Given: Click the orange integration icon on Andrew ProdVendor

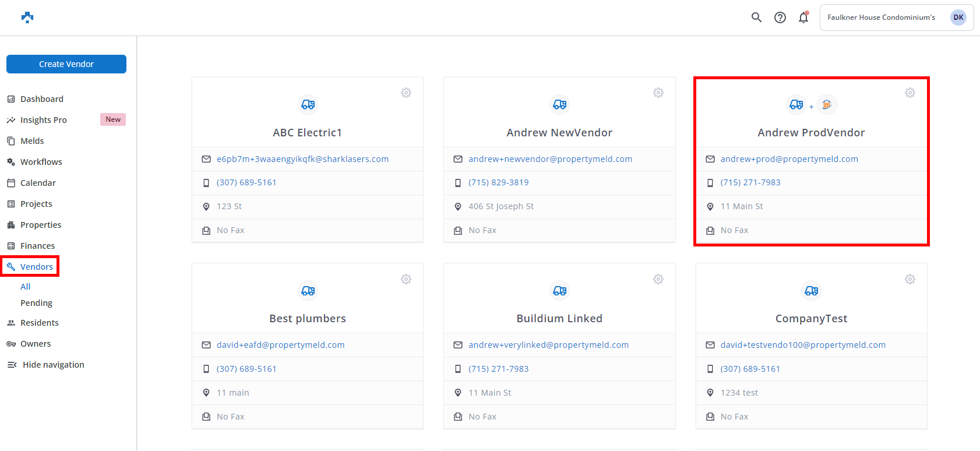Looking at the screenshot, I should [826, 105].
